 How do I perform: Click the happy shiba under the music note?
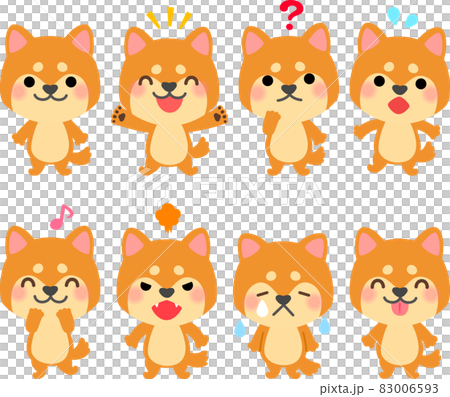[50, 302]
